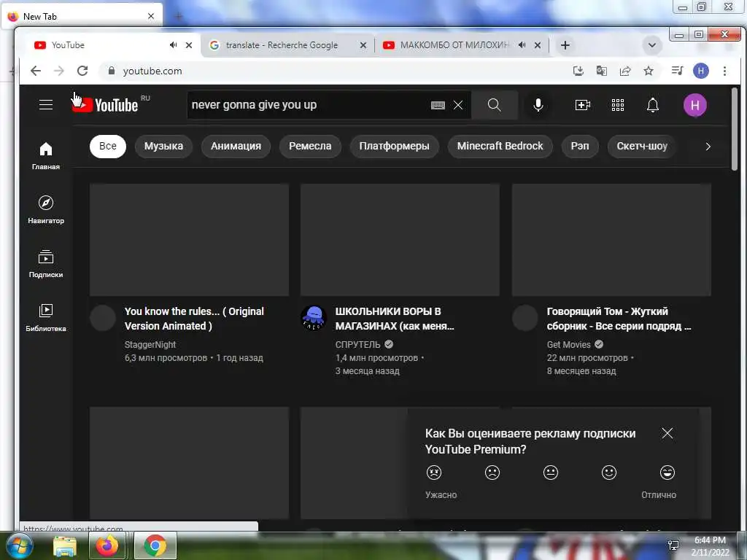Visit StaggerNight channel

[x=150, y=344]
